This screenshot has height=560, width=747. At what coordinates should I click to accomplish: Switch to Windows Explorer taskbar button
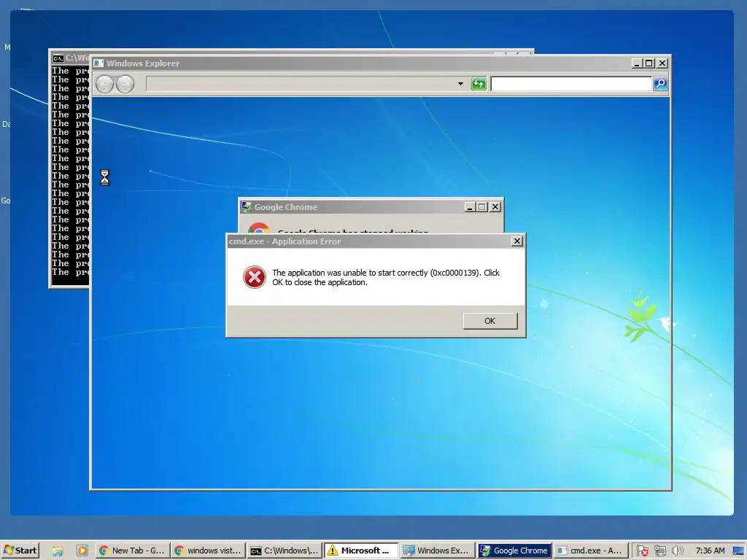pyautogui.click(x=438, y=551)
